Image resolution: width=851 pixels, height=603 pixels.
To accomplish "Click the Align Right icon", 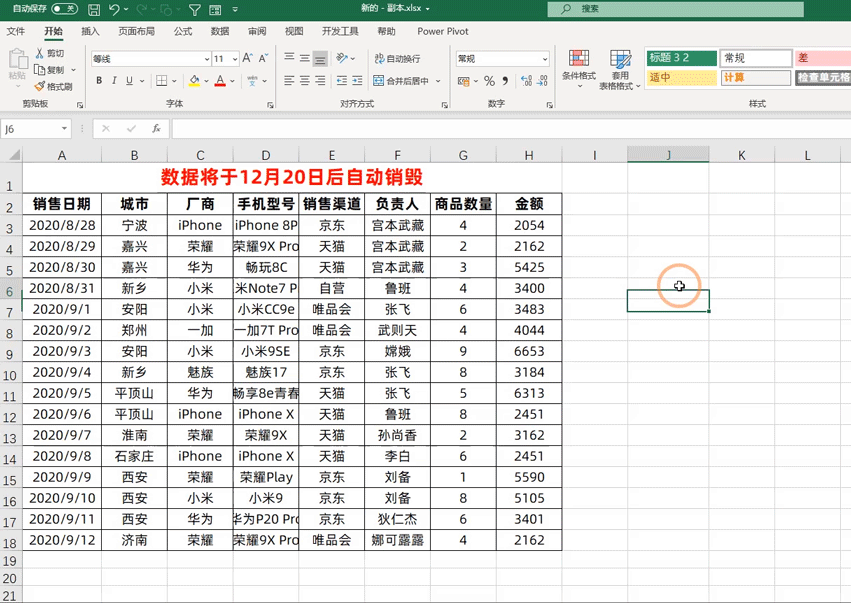I will pos(321,81).
